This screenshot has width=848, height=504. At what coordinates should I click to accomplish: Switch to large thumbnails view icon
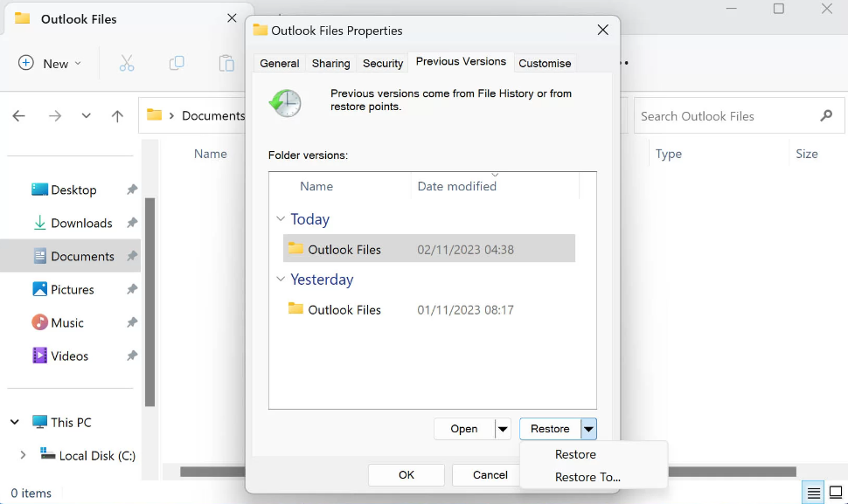coord(836,494)
